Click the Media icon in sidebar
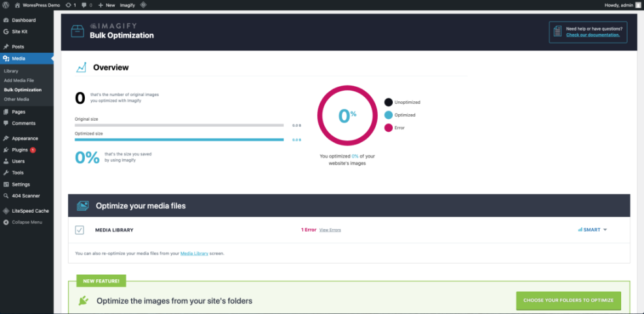 tap(6, 59)
